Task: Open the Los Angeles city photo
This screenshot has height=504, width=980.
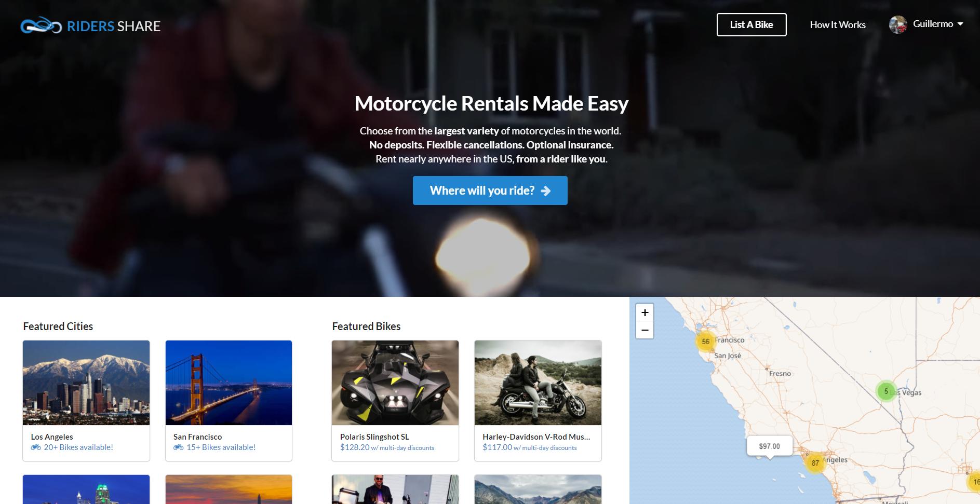Action: click(x=86, y=383)
